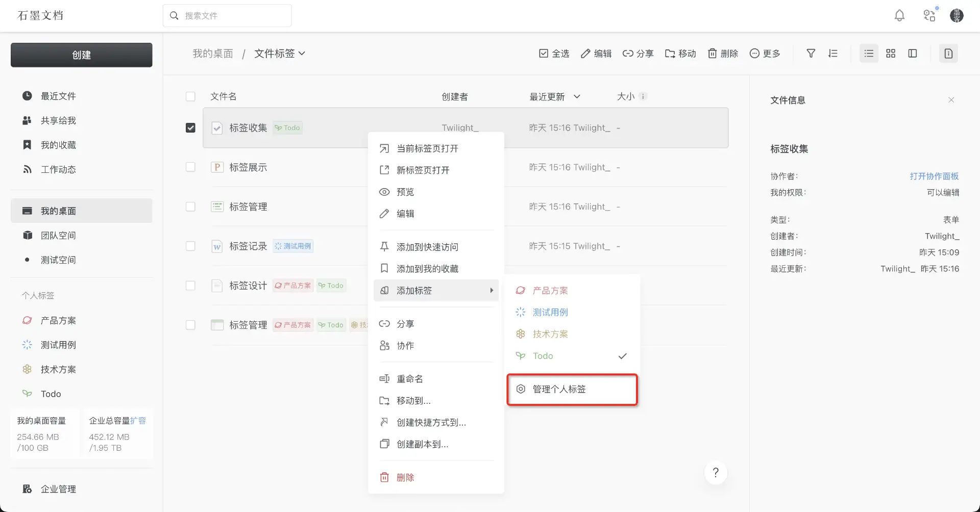
Task: Select 预览 from the context menu
Action: point(436,192)
